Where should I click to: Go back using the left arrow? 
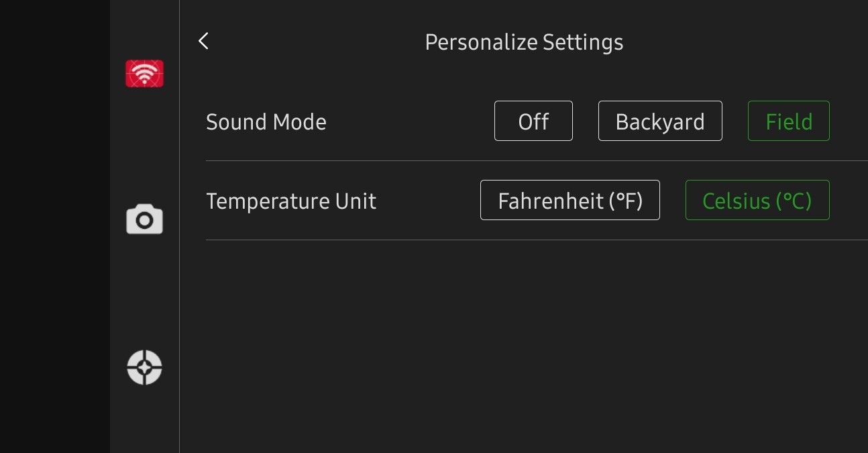coord(204,41)
